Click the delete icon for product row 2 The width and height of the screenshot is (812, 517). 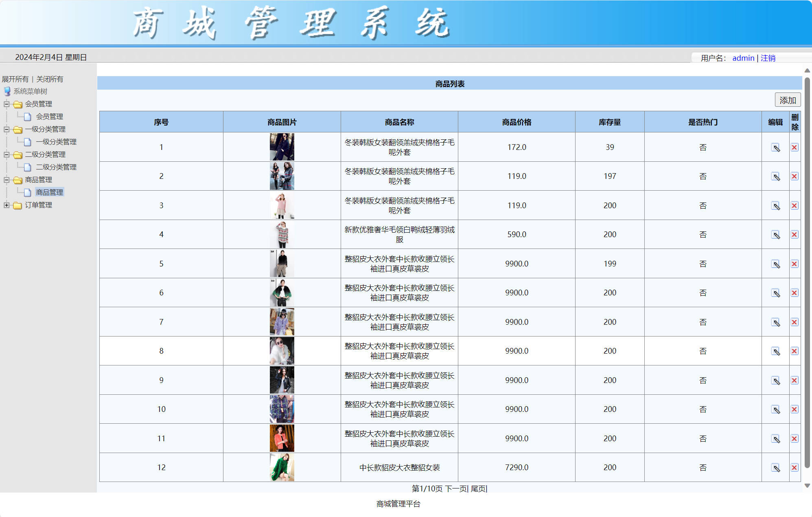[794, 176]
